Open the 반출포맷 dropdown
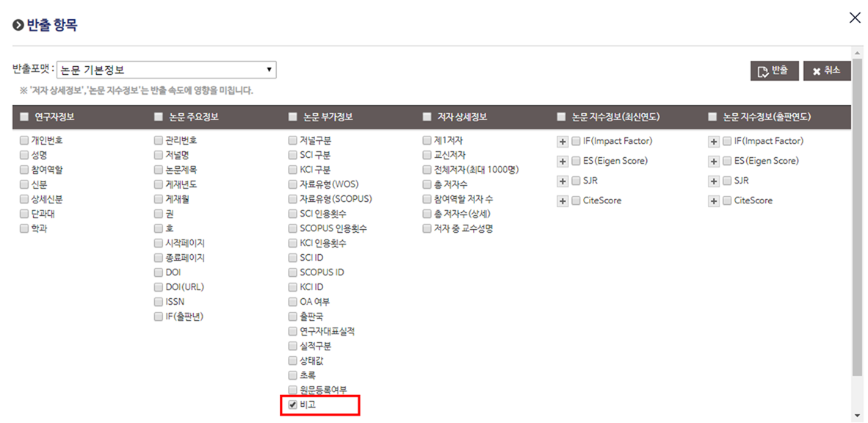The width and height of the screenshot is (868, 423). pyautogui.click(x=166, y=70)
